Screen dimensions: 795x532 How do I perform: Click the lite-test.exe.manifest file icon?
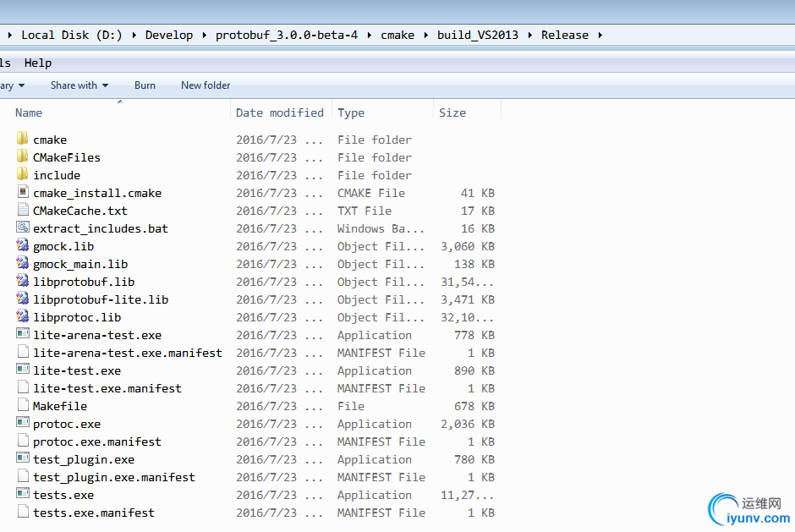22,387
